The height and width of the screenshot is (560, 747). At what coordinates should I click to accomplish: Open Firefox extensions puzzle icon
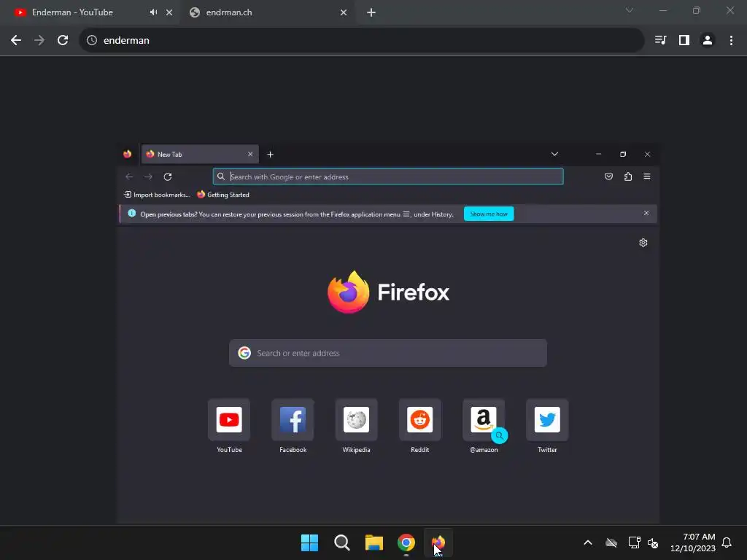[x=628, y=176]
